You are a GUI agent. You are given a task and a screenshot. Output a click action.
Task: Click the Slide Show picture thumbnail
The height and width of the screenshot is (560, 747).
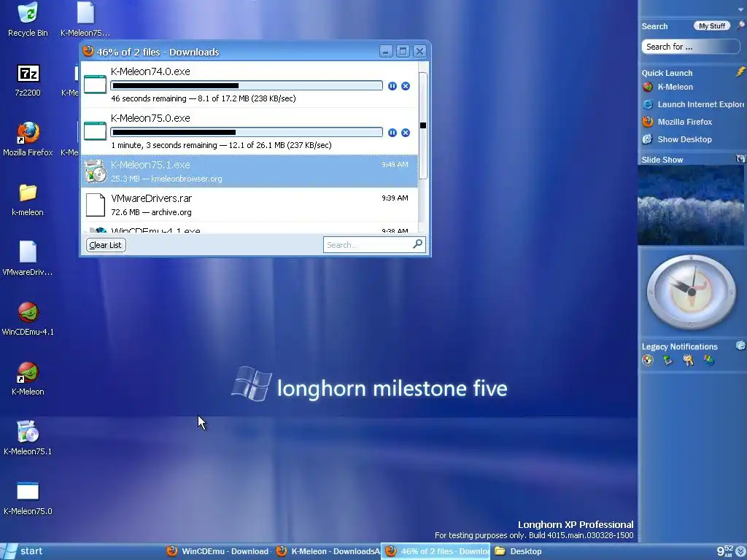pyautogui.click(x=691, y=205)
